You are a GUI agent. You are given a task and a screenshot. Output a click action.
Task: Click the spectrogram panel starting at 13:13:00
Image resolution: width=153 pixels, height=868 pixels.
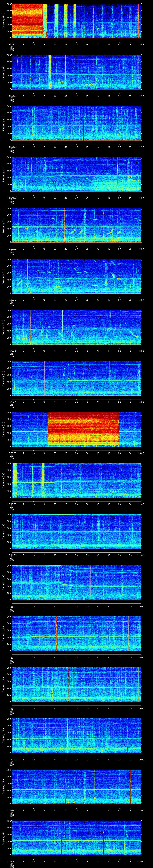coord(76,634)
